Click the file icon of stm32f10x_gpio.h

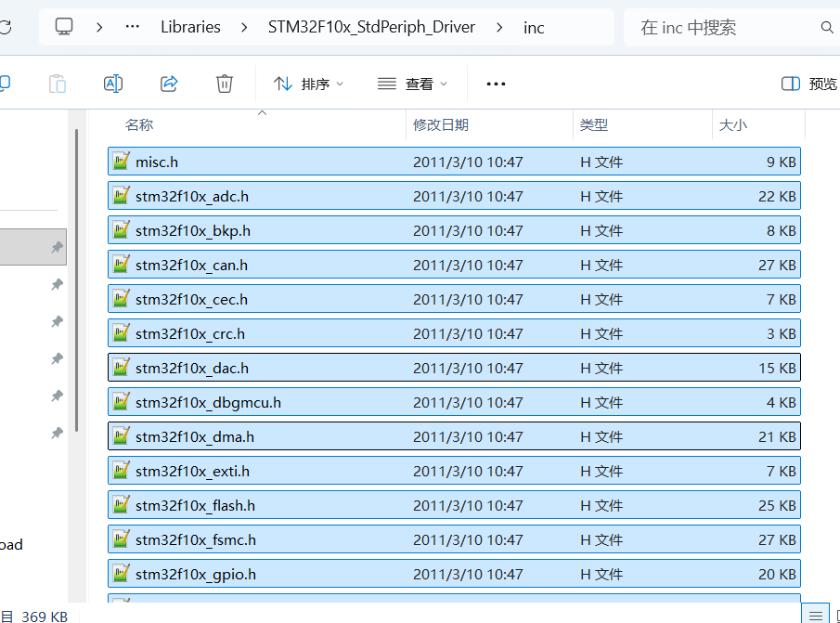point(121,572)
